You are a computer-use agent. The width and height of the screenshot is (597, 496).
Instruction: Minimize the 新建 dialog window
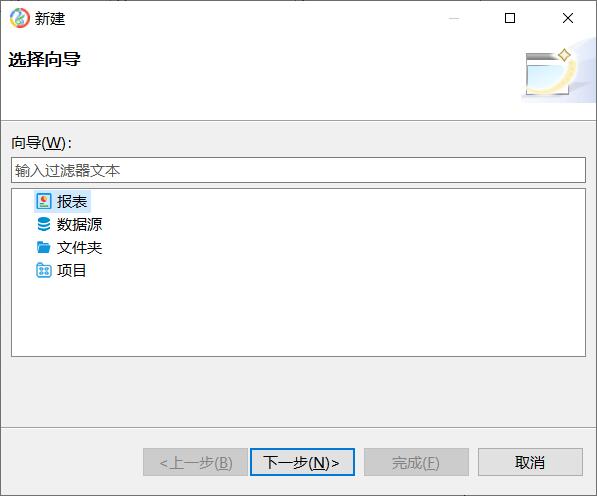(454, 18)
